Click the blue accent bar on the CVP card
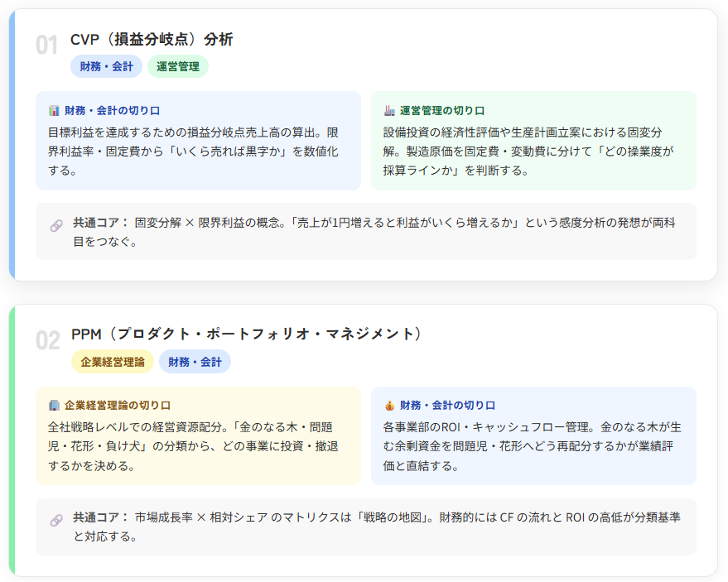 click(x=12, y=145)
